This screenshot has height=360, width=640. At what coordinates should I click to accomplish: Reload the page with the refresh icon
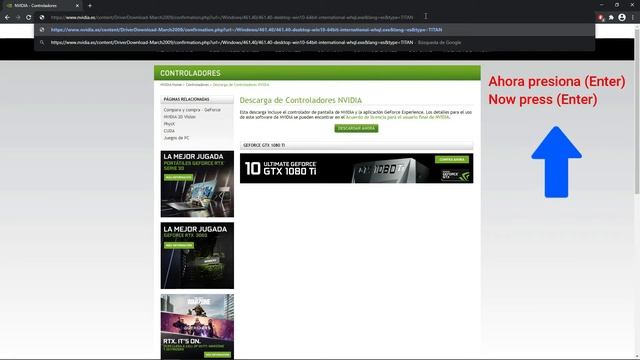[x=29, y=18]
